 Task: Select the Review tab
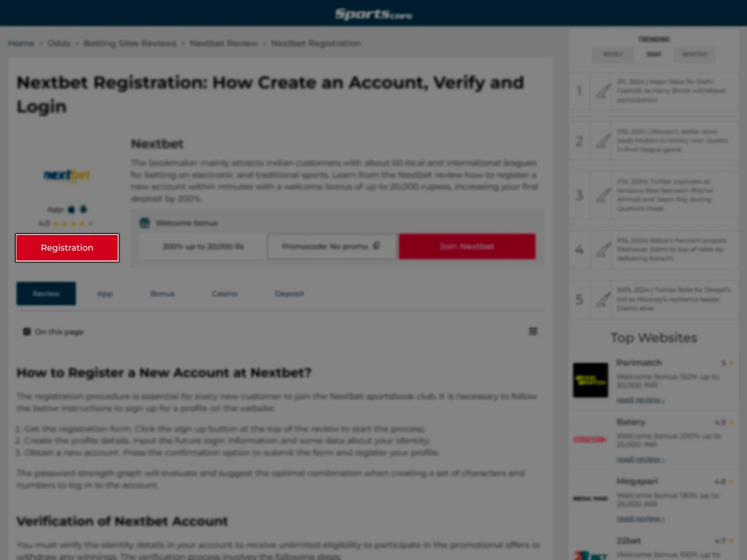[46, 294]
